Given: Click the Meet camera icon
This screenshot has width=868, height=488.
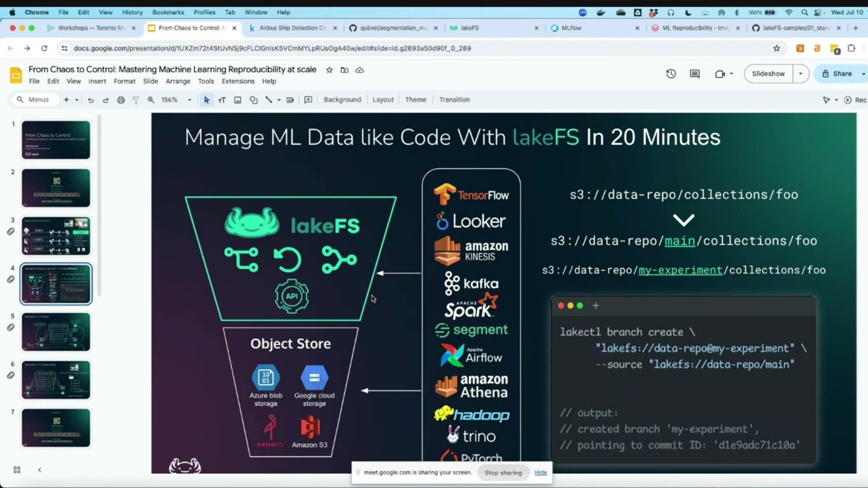Looking at the screenshot, I should (719, 74).
